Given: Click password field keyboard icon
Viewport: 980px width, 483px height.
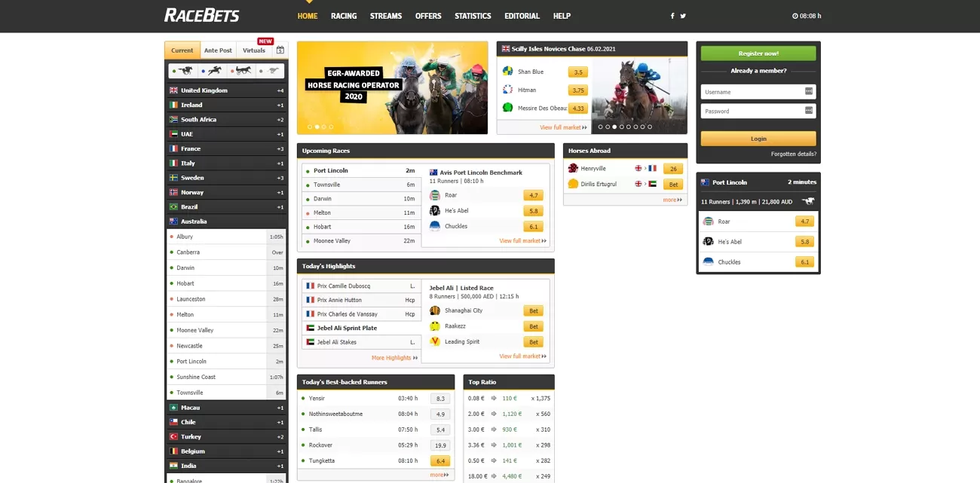Looking at the screenshot, I should point(809,110).
